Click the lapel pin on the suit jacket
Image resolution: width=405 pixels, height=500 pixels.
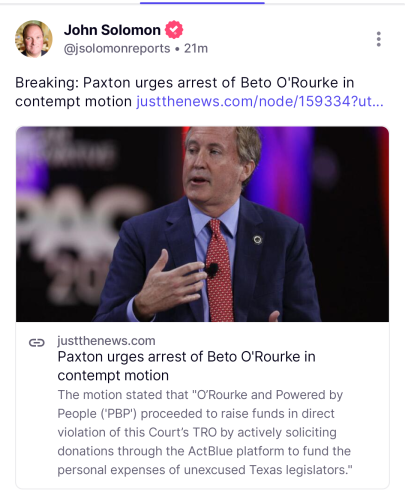(x=257, y=240)
